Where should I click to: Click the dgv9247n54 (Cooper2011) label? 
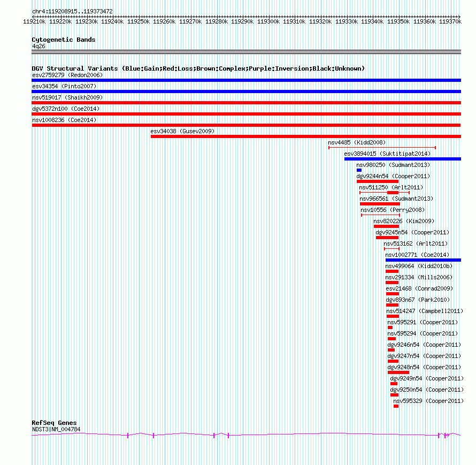click(x=424, y=356)
